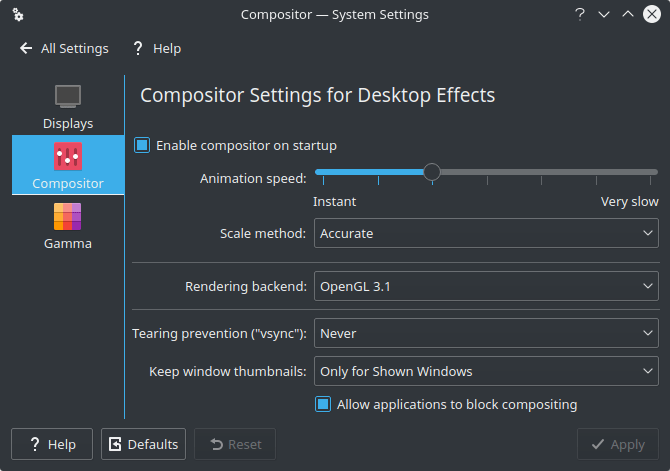Open the Gamma settings module
Viewport: 670px width, 471px height.
click(68, 226)
